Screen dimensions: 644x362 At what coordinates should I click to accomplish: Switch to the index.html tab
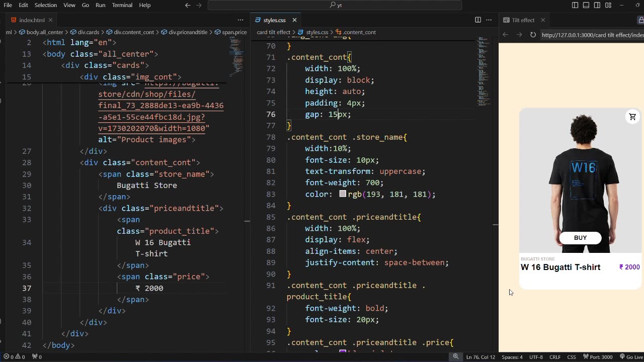(32, 20)
